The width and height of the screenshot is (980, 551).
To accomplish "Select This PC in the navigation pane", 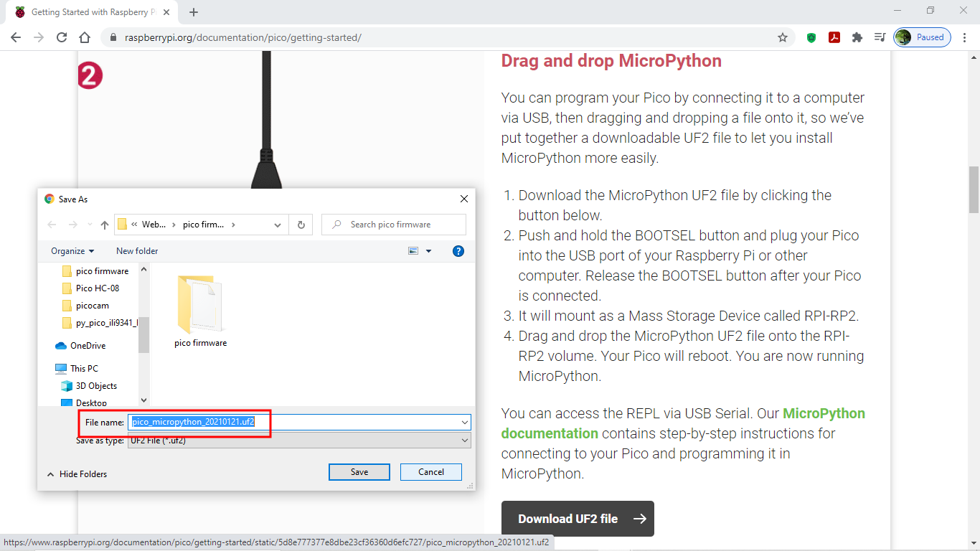I will tap(77, 369).
